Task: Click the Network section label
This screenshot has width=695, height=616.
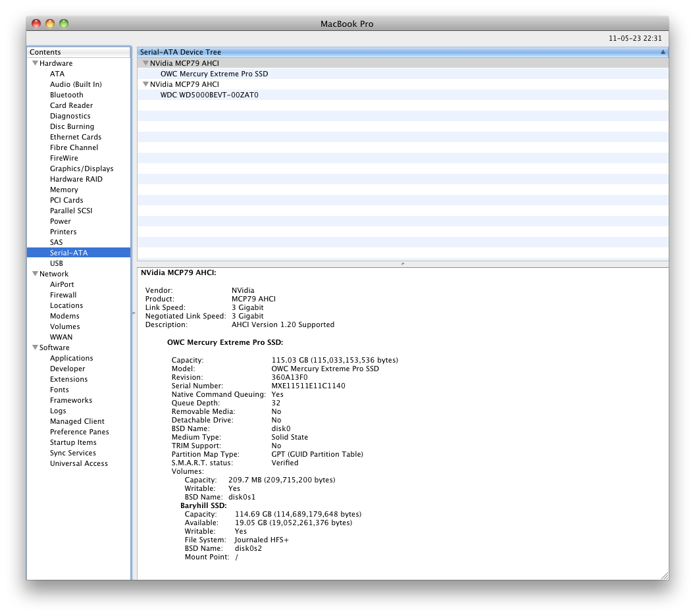Action: [x=53, y=274]
